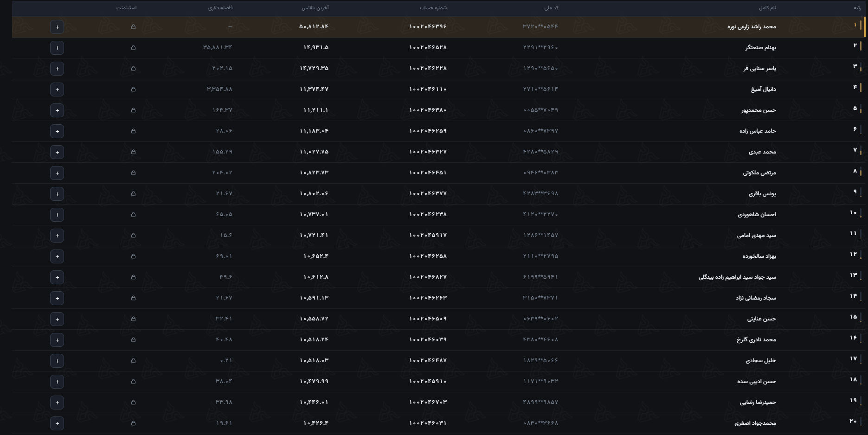Select the lock icon for سجاد رمضانی نژاد

(133, 298)
